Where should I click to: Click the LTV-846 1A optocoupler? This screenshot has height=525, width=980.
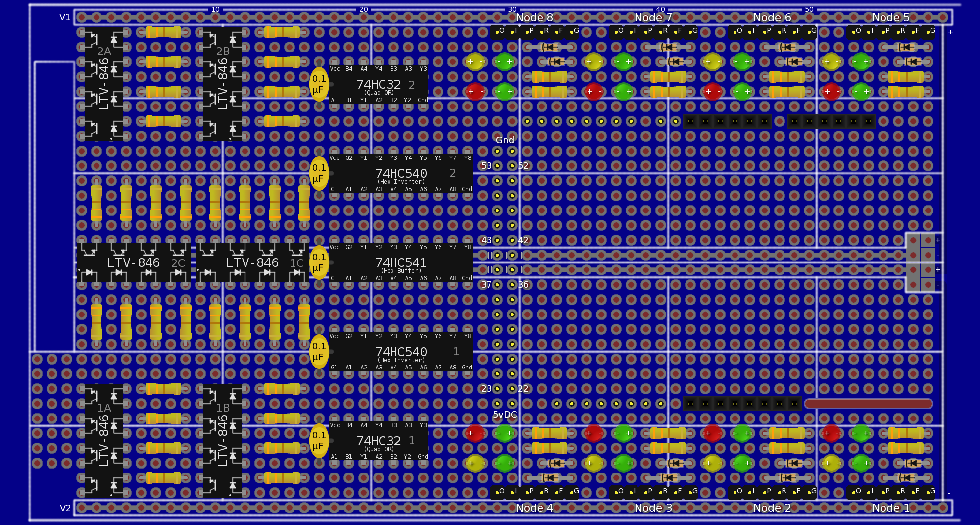(104, 441)
